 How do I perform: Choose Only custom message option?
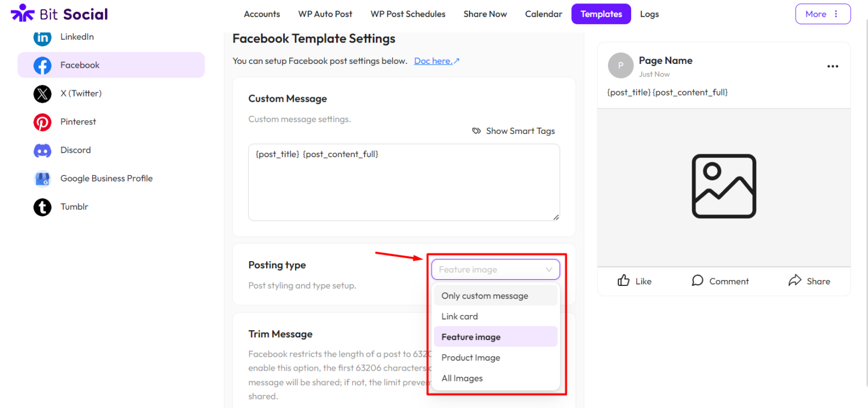pos(496,296)
